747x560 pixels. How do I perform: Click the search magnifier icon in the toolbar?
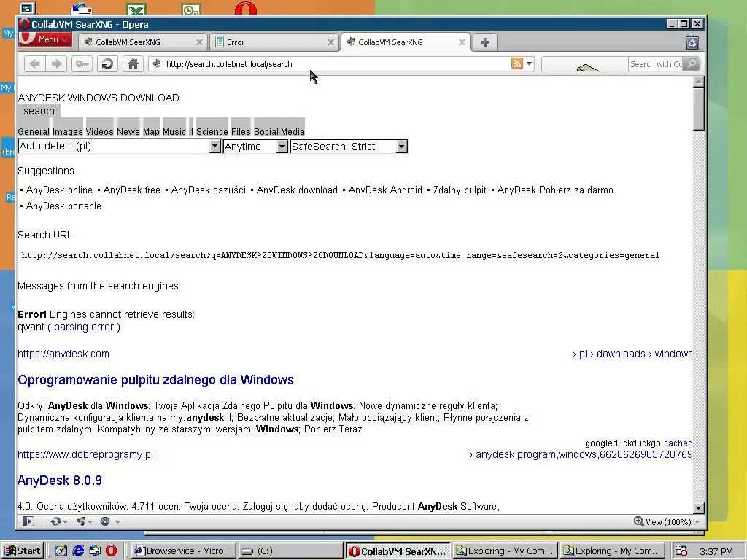click(692, 64)
